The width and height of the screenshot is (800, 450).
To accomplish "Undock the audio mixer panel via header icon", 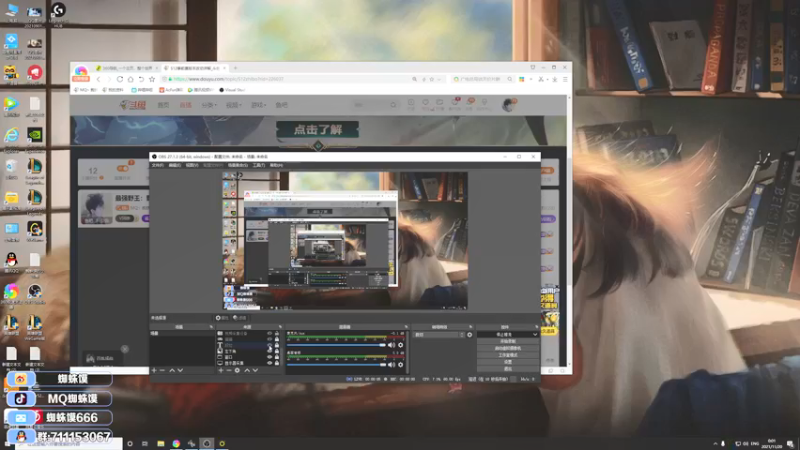I will [x=406, y=327].
